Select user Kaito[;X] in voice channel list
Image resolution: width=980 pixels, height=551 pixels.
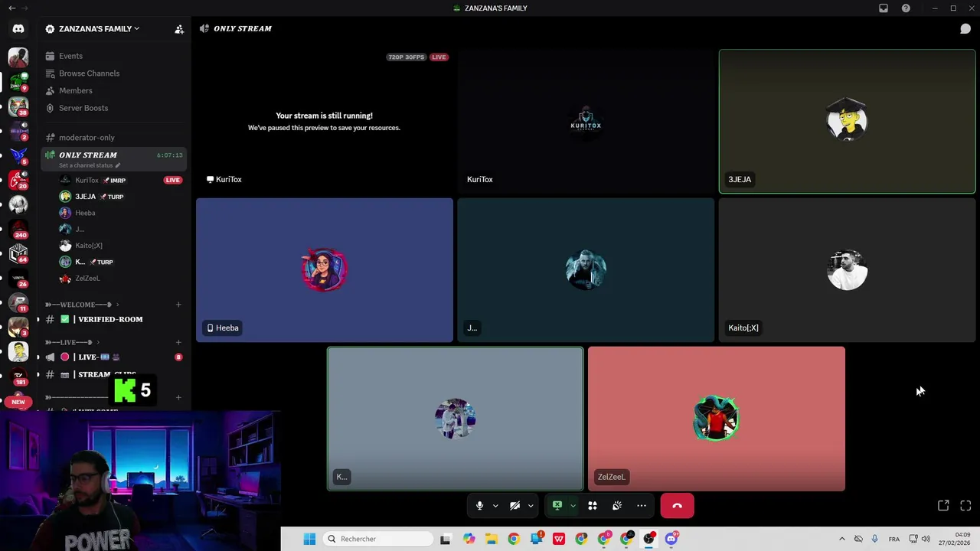(x=89, y=246)
